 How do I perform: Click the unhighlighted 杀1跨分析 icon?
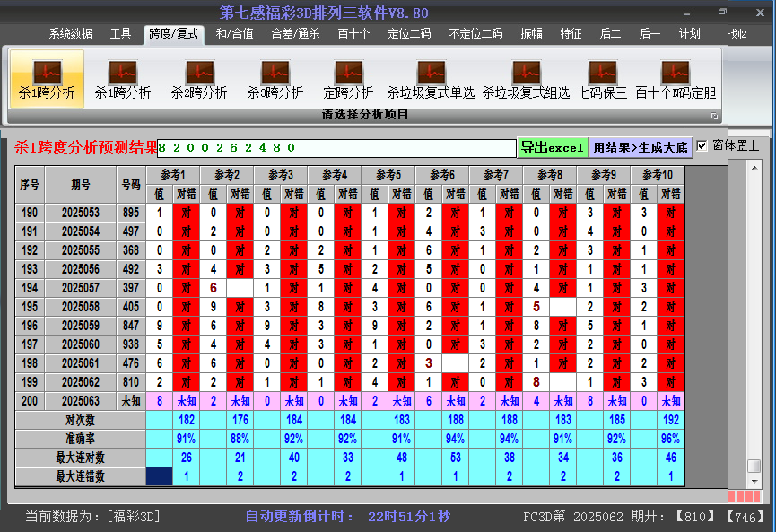(123, 79)
